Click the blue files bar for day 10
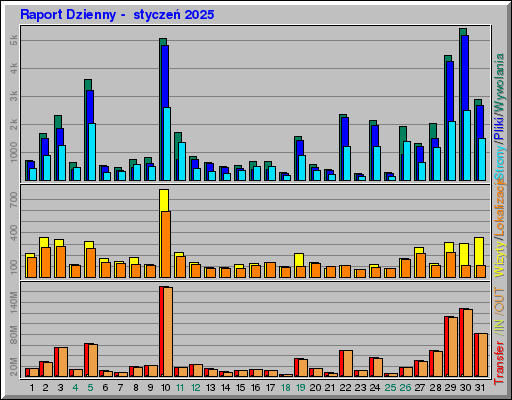 click(165, 77)
